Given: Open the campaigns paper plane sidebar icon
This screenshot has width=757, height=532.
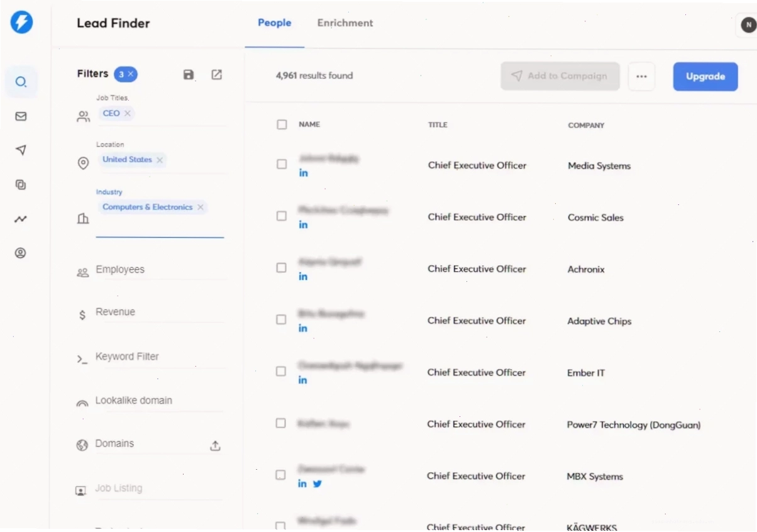Looking at the screenshot, I should (21, 150).
